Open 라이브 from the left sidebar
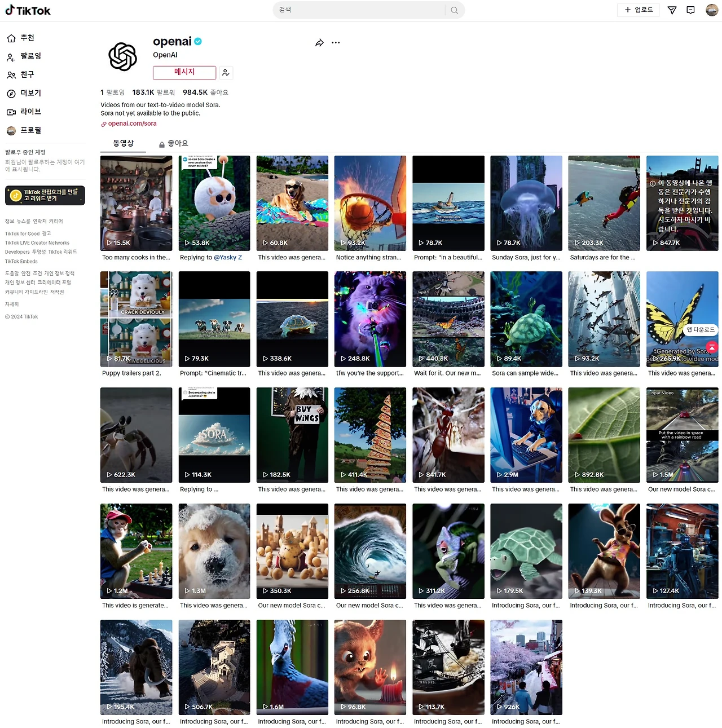This screenshot has height=728, width=722. point(11,112)
